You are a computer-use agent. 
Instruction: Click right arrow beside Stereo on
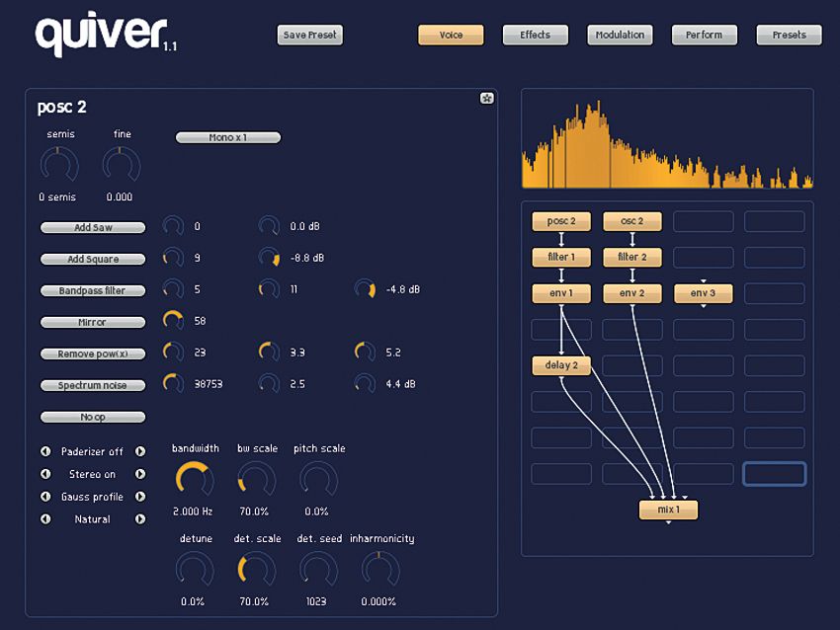[x=140, y=474]
